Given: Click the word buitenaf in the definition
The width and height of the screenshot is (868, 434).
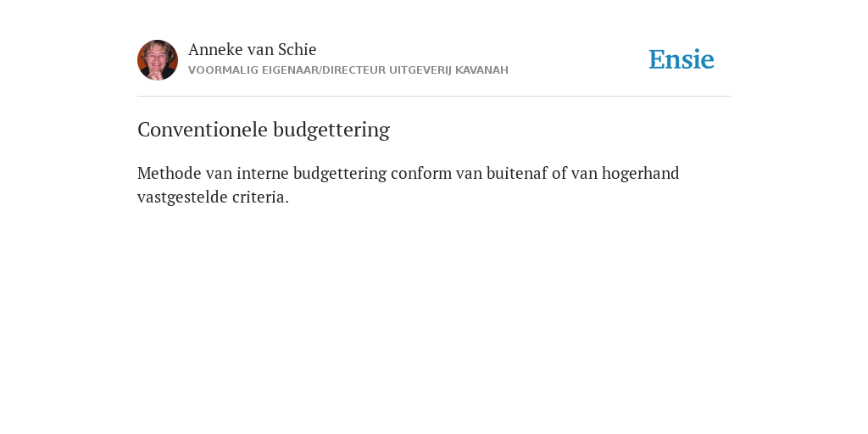Looking at the screenshot, I should [519, 173].
